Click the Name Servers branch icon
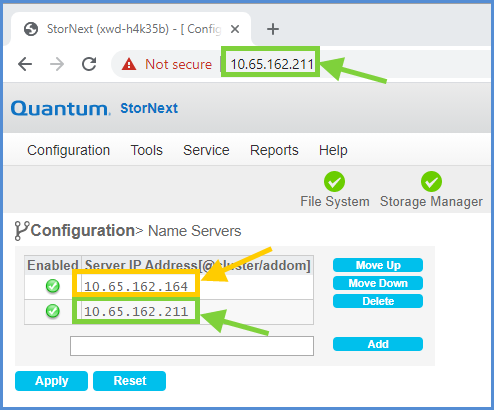Screen dimensions: 494x410 click(x=22, y=231)
